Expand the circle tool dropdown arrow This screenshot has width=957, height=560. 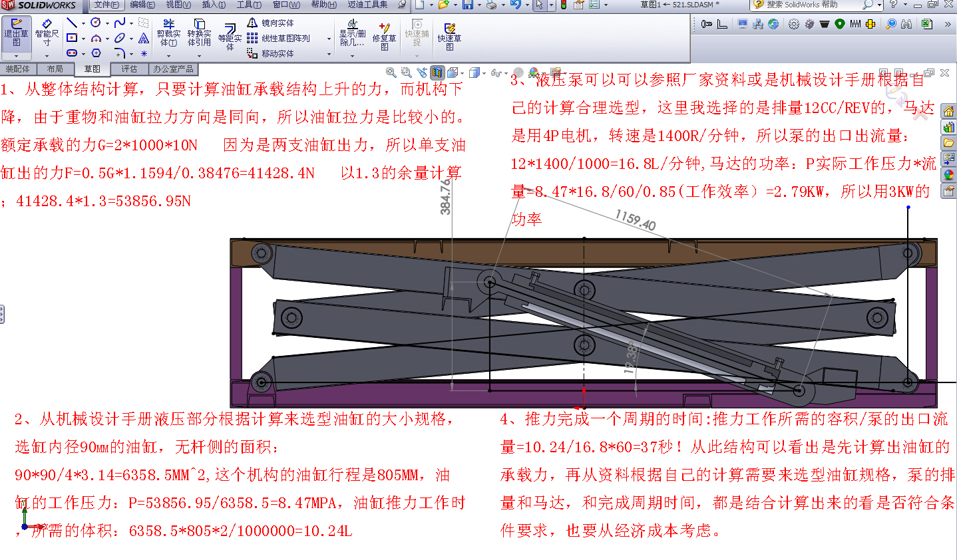pyautogui.click(x=107, y=23)
